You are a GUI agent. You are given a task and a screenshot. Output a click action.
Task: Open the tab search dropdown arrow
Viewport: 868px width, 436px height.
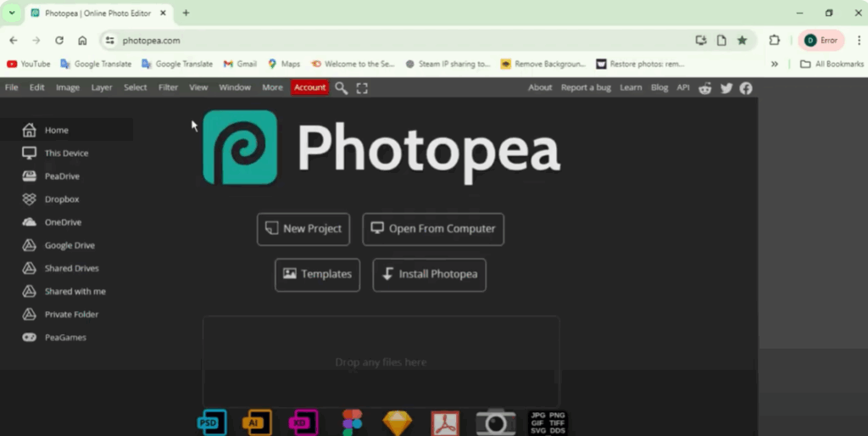[x=12, y=13]
